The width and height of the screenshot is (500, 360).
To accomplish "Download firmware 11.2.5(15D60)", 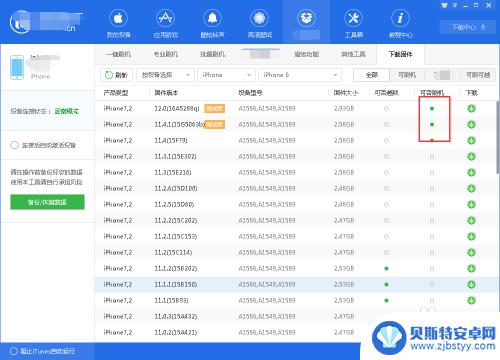I will point(471,204).
